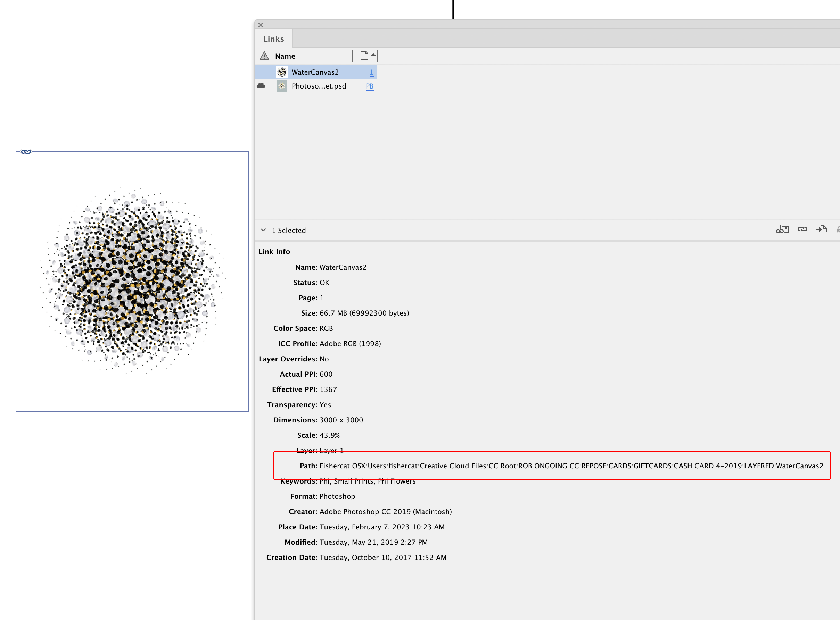Click the Name column header to sort
Viewport: 840px width, 620px height.
tap(285, 56)
